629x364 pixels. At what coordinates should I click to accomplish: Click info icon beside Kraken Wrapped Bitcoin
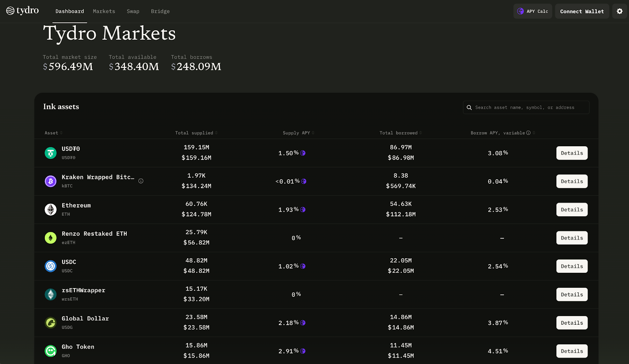[x=141, y=181]
